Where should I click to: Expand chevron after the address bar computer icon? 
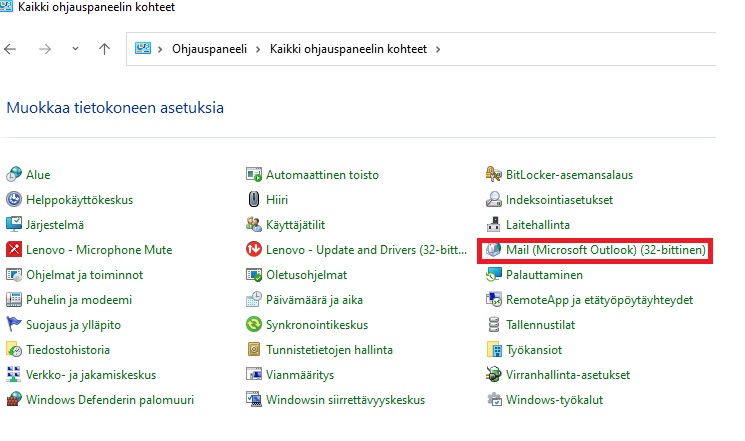160,49
